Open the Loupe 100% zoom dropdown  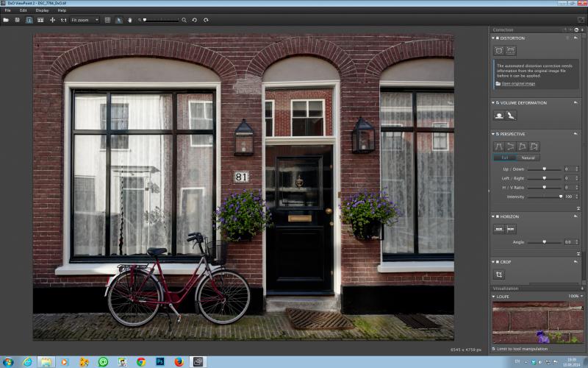click(576, 296)
